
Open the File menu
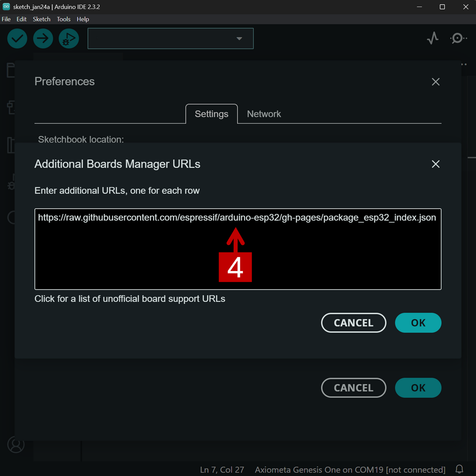(6, 19)
